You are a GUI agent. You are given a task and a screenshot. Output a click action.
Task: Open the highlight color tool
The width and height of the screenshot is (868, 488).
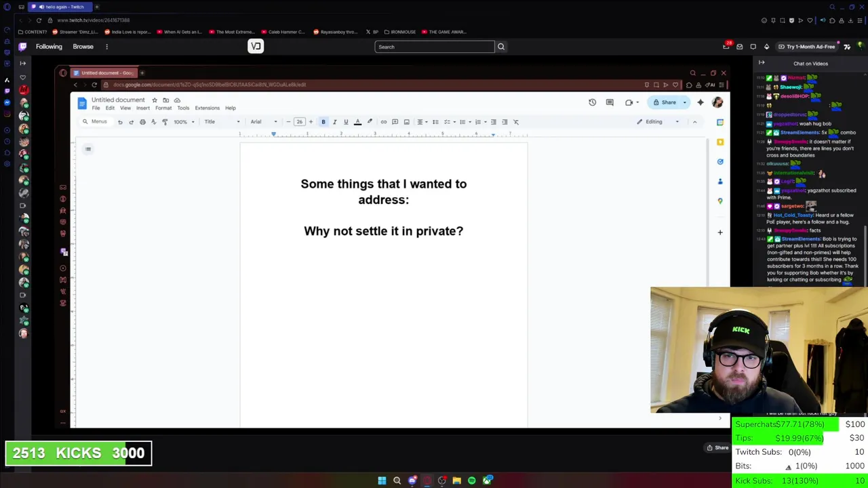(x=370, y=122)
